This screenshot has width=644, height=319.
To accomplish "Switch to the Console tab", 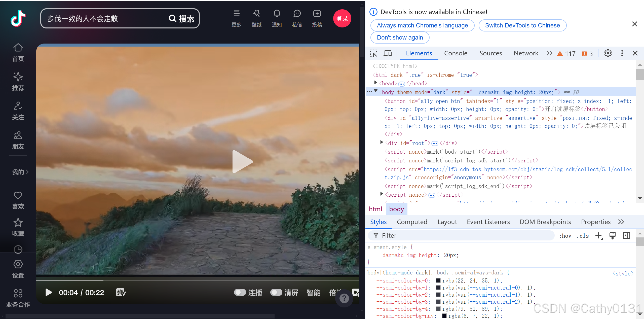I will pos(456,53).
